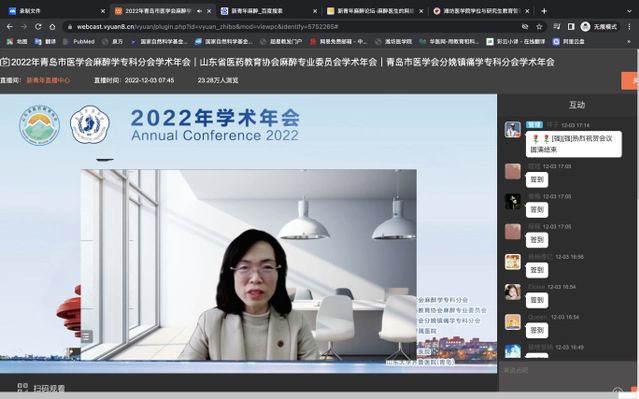Go back to the previous page

pyautogui.click(x=10, y=26)
